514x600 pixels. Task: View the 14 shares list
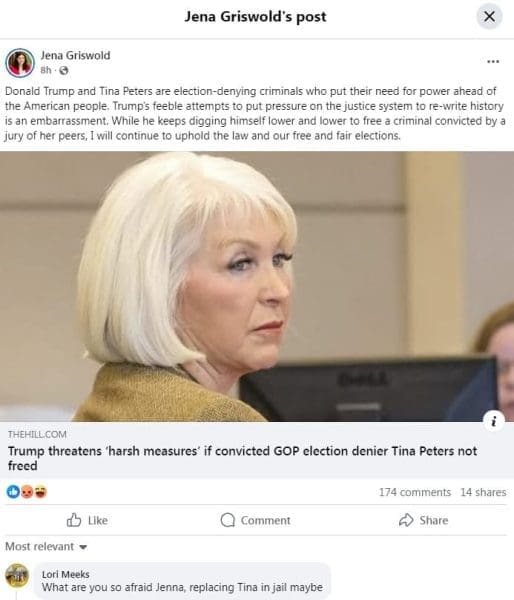483,492
